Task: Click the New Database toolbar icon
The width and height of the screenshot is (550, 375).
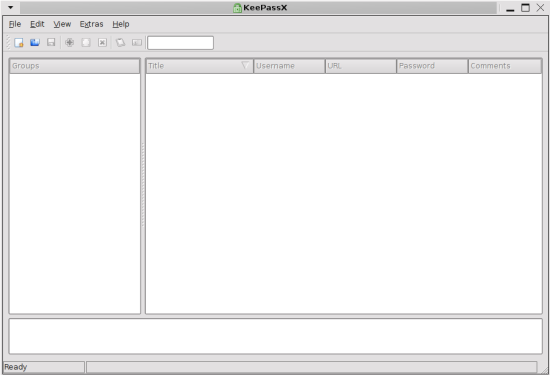Action: (x=19, y=43)
